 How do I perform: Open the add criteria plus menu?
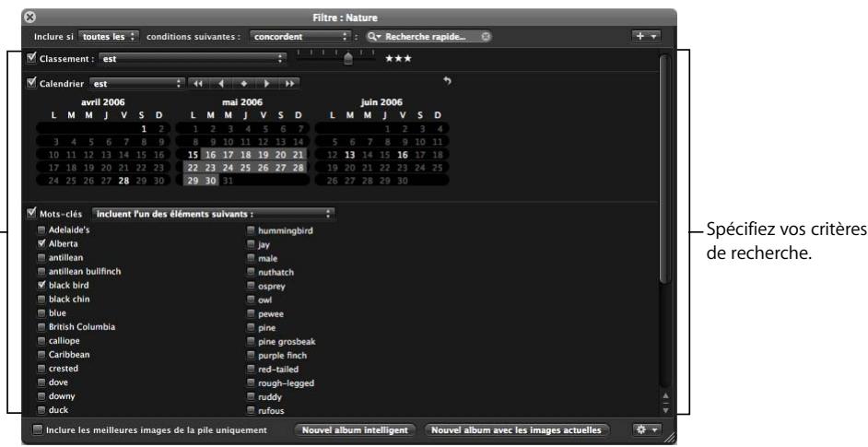pos(646,36)
